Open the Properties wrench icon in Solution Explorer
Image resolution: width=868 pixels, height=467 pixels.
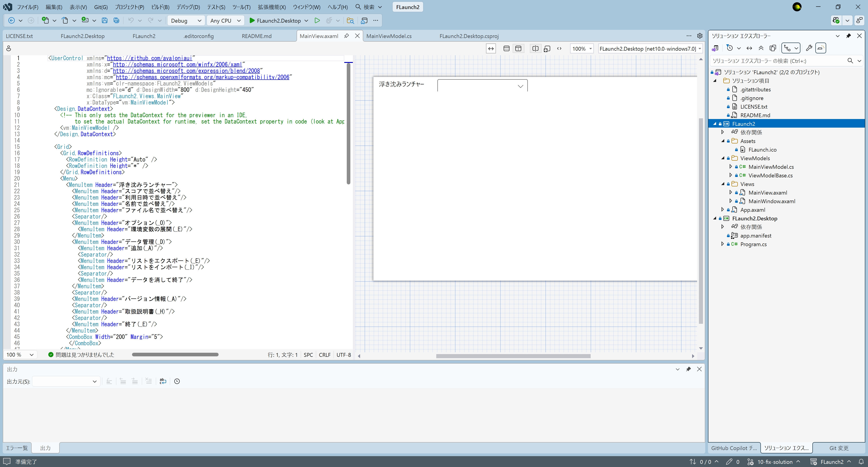tap(809, 48)
